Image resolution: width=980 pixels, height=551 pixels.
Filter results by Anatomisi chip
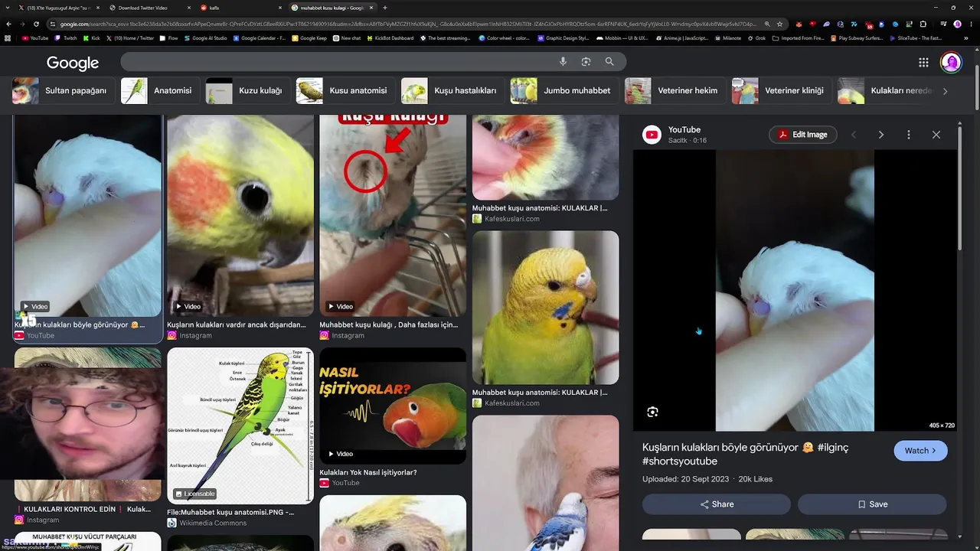(x=161, y=90)
